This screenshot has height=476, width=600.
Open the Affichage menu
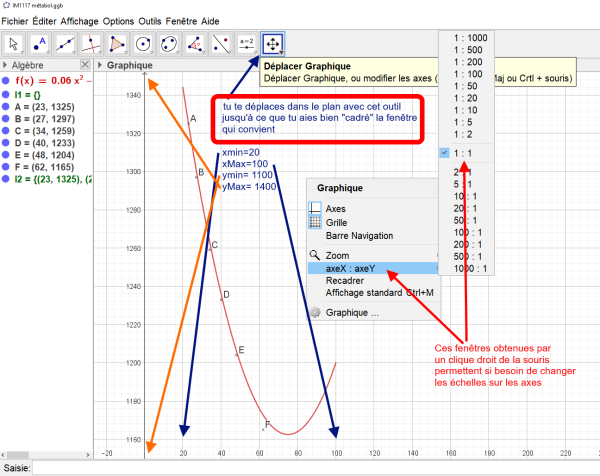[x=81, y=21]
